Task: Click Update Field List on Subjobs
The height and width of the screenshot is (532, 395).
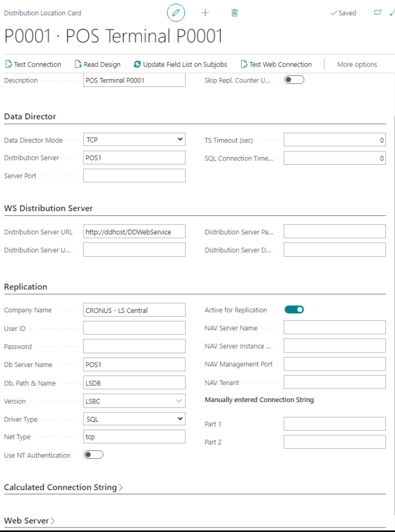Action: 181,64
